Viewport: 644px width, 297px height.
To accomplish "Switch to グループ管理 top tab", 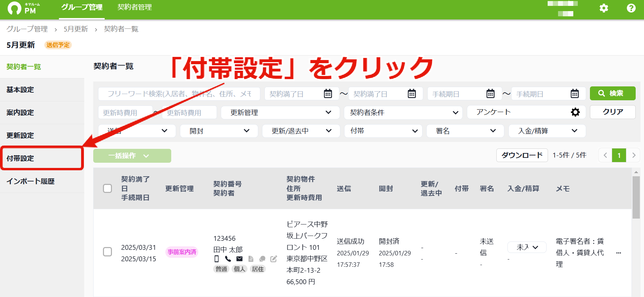I will (x=82, y=7).
